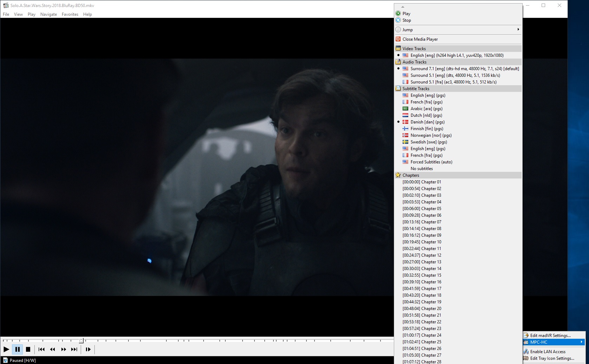Screen dimensions: 589x364
Task: Jump to Chapter 20 at 00:48:04
Action: 458,309
